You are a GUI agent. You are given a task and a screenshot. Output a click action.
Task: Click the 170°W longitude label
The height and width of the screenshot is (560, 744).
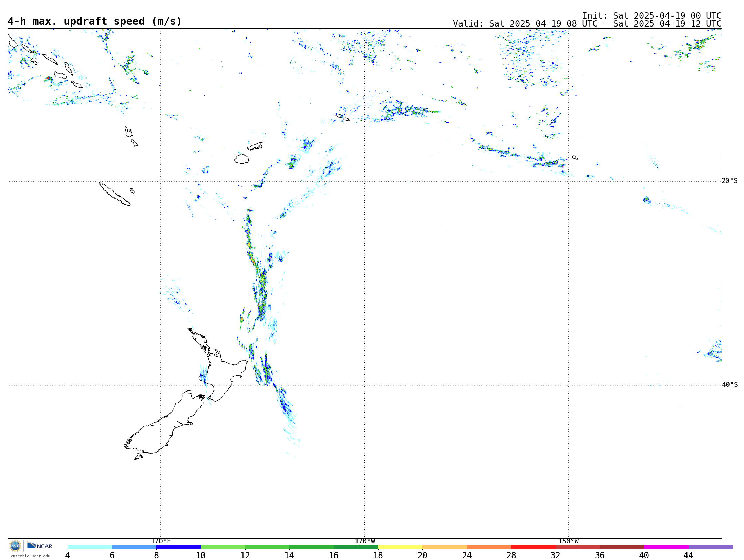[365, 541]
